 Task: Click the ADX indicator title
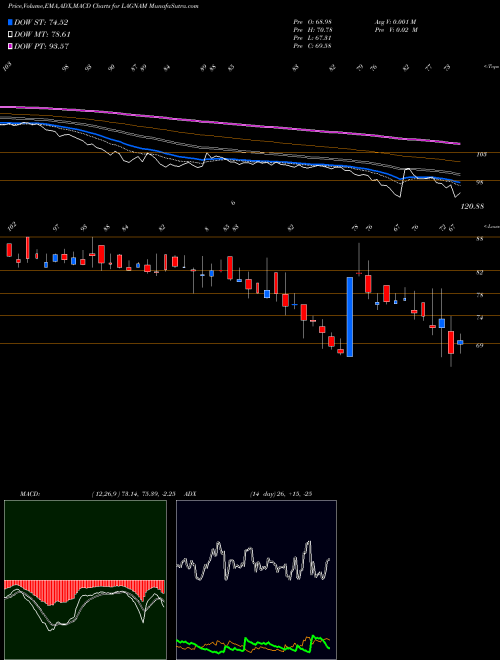tap(191, 494)
